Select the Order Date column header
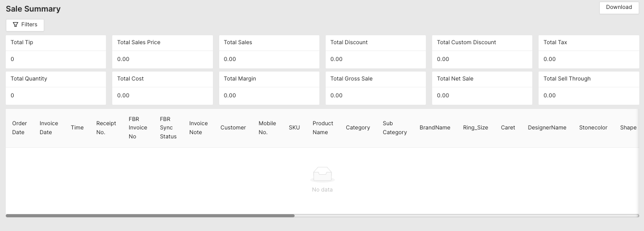The height and width of the screenshot is (231, 644). coord(19,128)
